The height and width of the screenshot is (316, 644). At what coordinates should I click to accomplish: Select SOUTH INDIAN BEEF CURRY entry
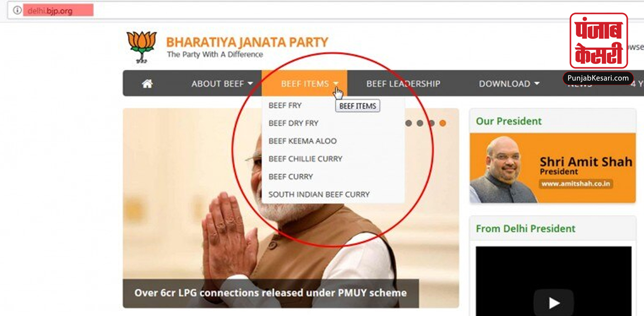(319, 194)
